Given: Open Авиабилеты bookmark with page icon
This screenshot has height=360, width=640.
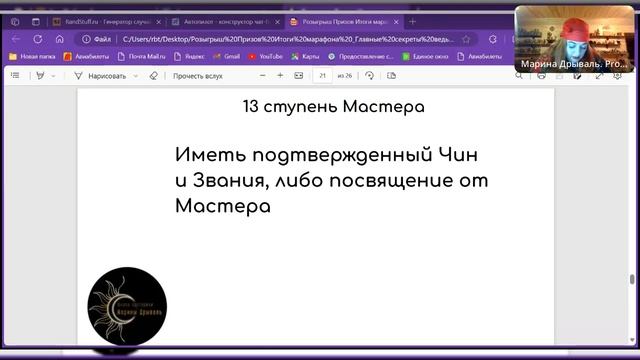Looking at the screenshot, I should pyautogui.click(x=479, y=56).
